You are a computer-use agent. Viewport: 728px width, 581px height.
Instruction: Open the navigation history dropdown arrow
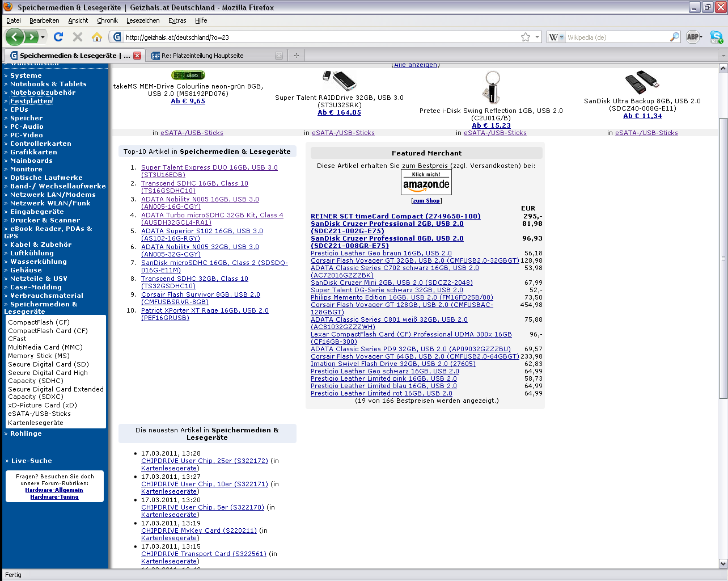[43, 37]
